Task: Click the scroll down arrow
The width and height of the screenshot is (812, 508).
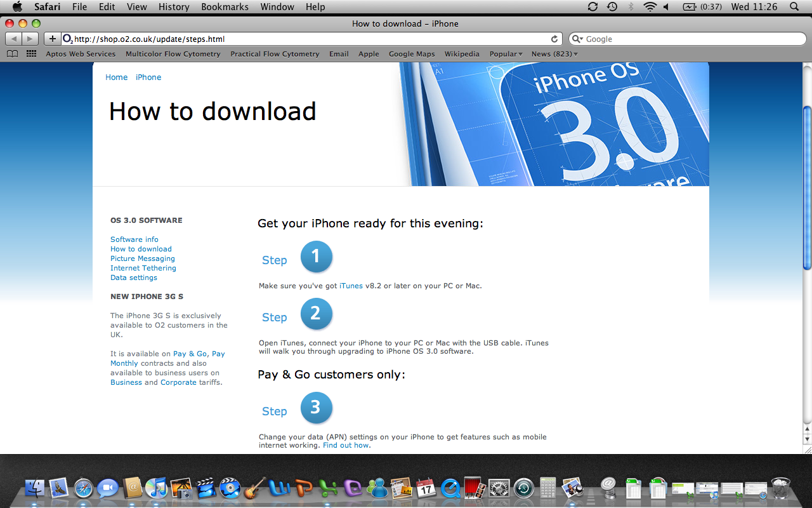Action: tap(807, 439)
